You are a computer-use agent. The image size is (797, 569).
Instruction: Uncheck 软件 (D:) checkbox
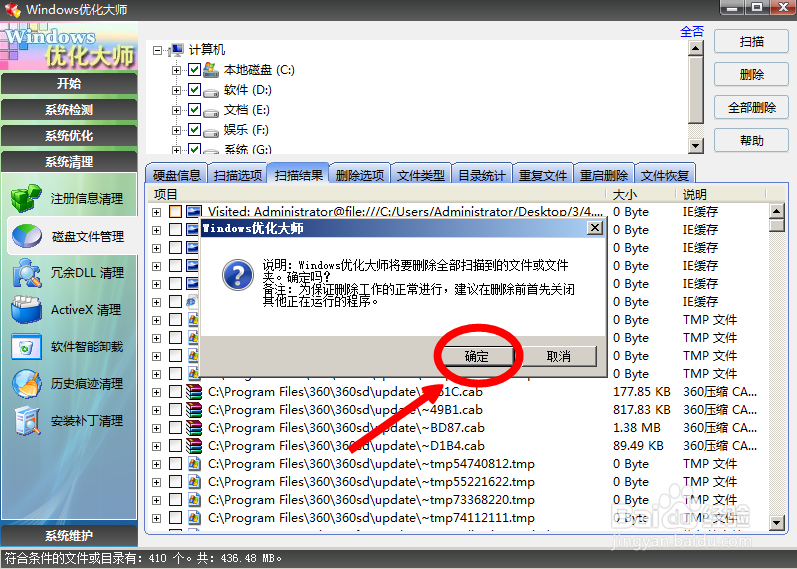(194, 89)
